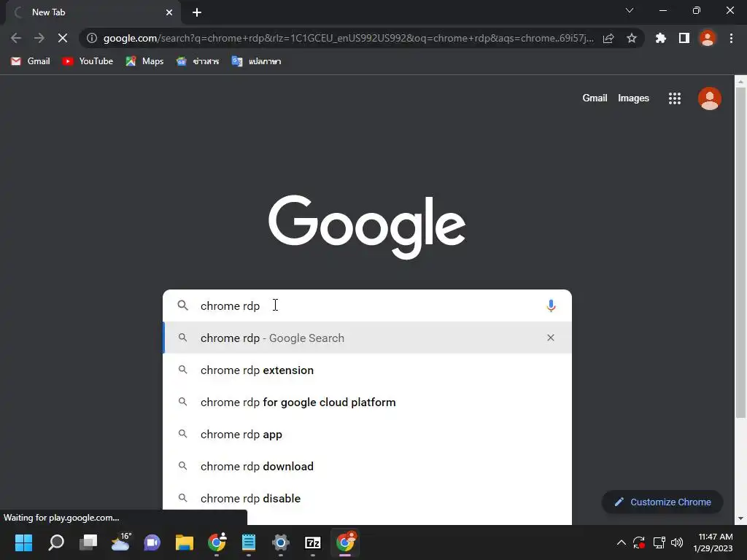The height and width of the screenshot is (560, 747).
Task: Select chrome rdp for google cloud platform
Action: pyautogui.click(x=367, y=402)
